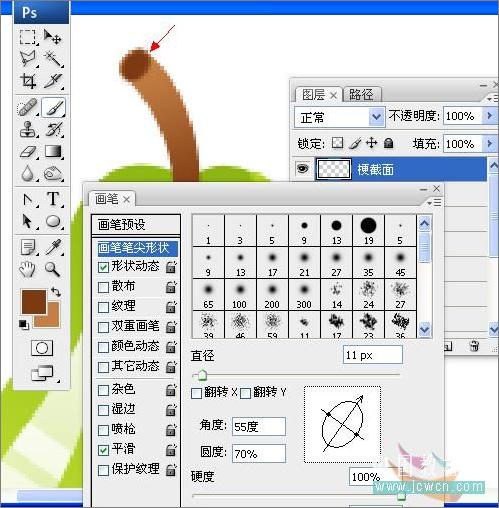This screenshot has height=508, width=499.
Task: Select the Rectangular Marquee tool
Action: click(x=27, y=37)
